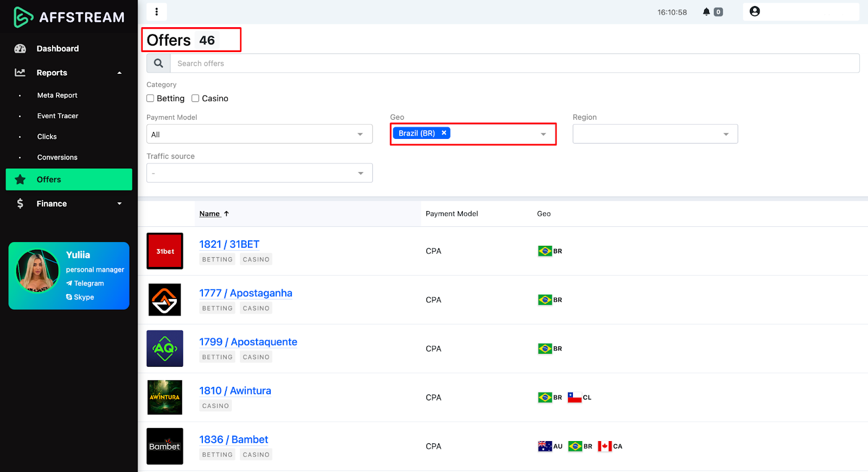
Task: Open the 1836 / Bambet offer link
Action: point(233,439)
